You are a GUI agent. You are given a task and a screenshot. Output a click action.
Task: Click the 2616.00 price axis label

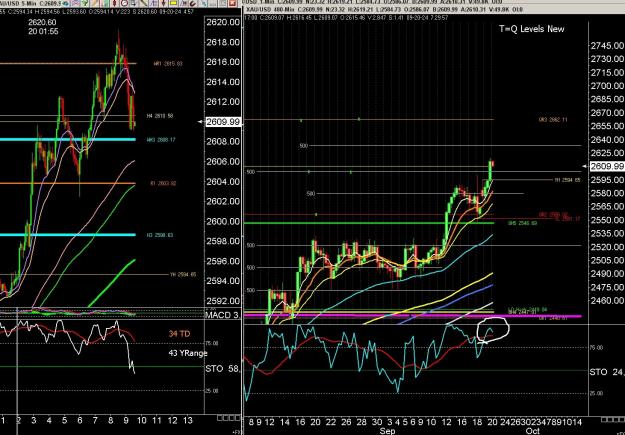(x=223, y=62)
